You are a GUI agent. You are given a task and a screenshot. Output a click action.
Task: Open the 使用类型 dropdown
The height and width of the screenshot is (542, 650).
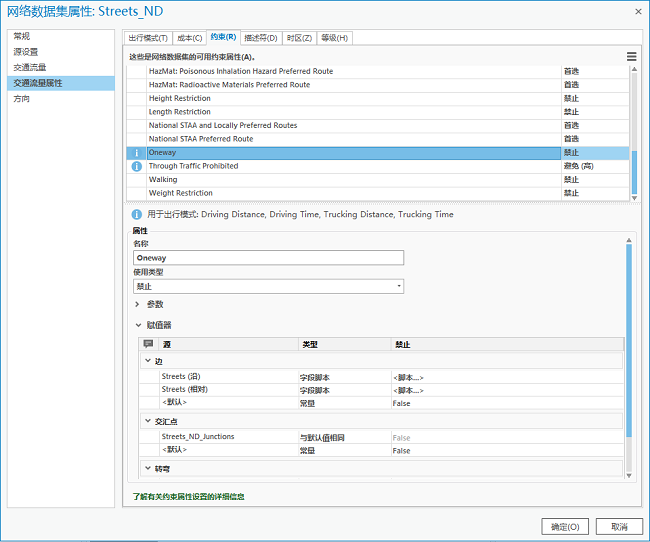click(x=268, y=286)
